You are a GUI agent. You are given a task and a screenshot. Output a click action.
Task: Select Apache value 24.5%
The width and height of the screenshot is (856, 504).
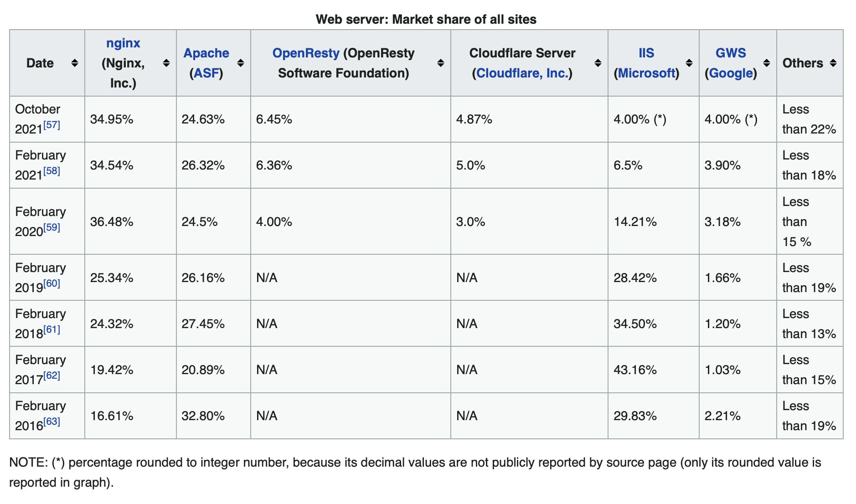(x=199, y=222)
